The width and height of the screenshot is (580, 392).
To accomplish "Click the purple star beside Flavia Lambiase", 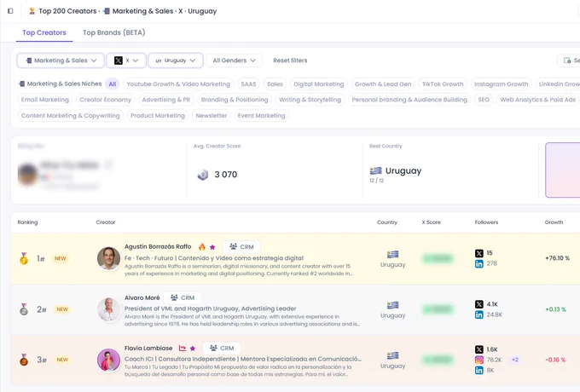I will point(193,349).
